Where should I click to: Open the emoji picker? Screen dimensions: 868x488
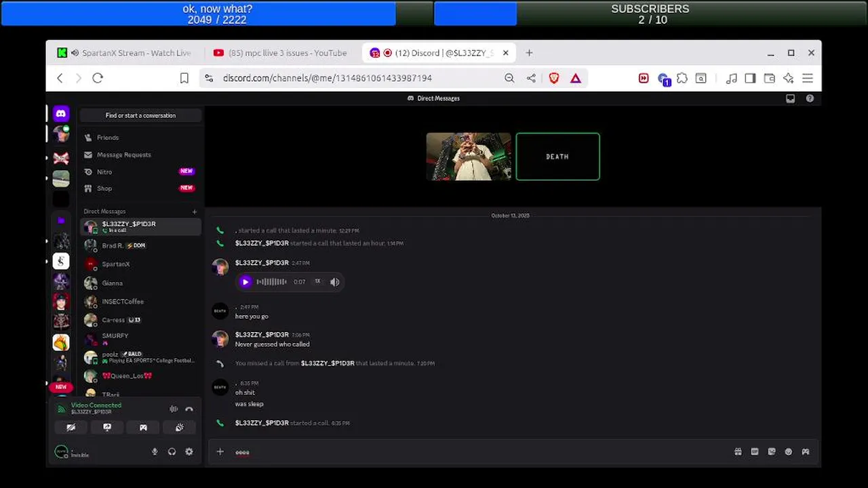coord(789,452)
